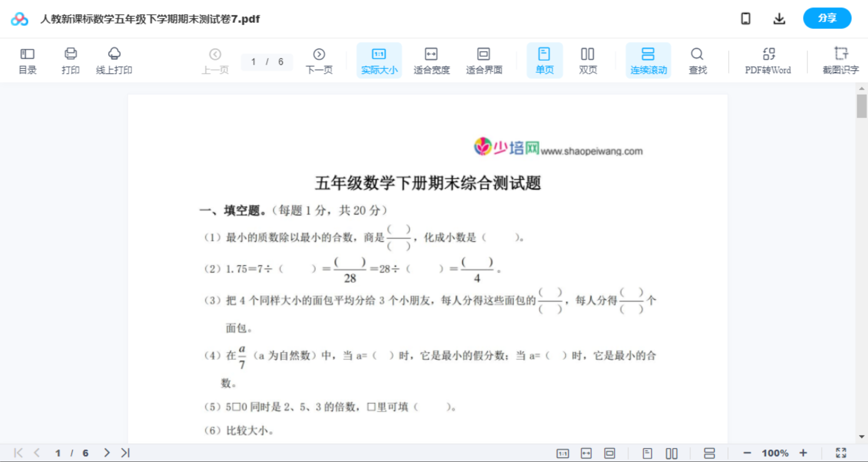Start PDF转Word conversion
Image resolution: width=868 pixels, height=462 pixels.
click(x=768, y=60)
